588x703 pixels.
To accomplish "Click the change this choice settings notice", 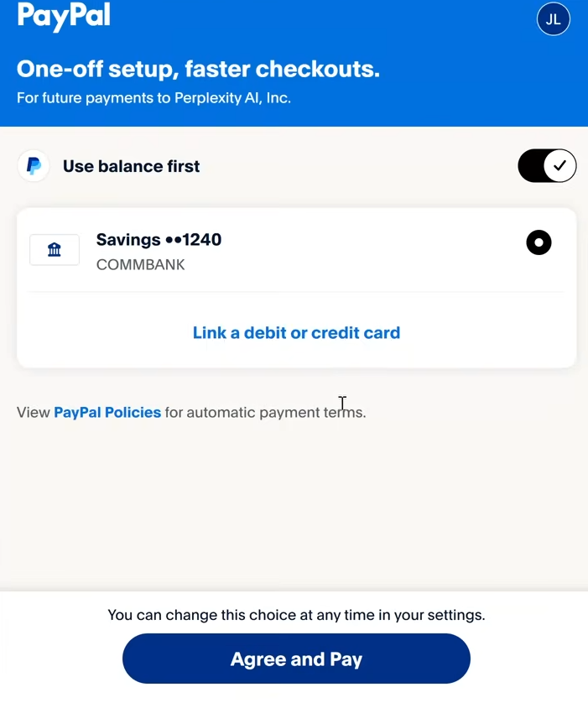I will click(296, 615).
